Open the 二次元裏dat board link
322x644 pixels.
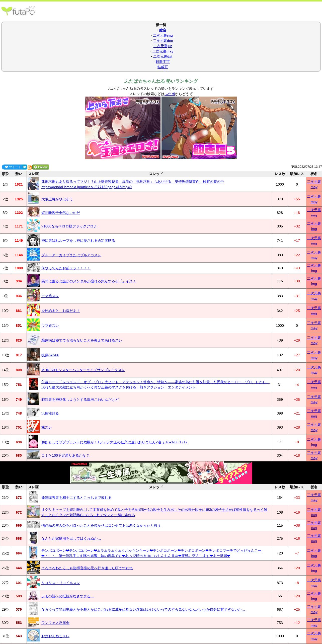(163, 56)
